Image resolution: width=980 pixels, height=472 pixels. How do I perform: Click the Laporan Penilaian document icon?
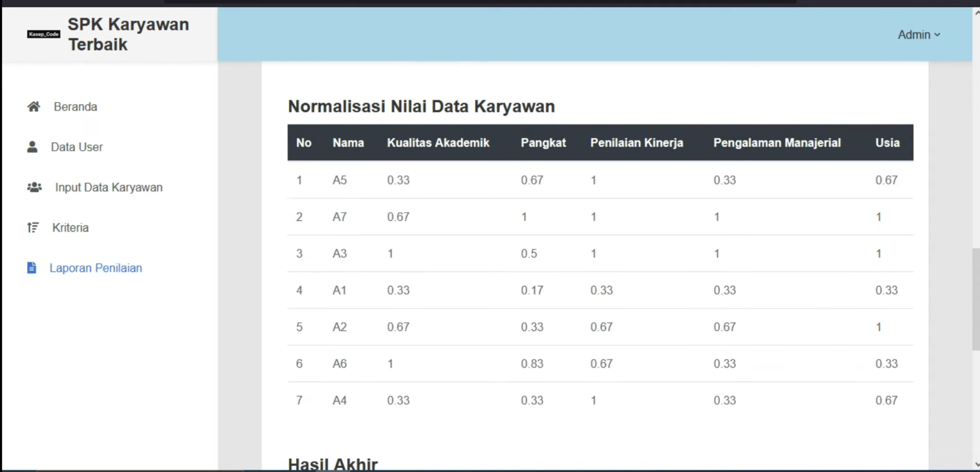(32, 268)
